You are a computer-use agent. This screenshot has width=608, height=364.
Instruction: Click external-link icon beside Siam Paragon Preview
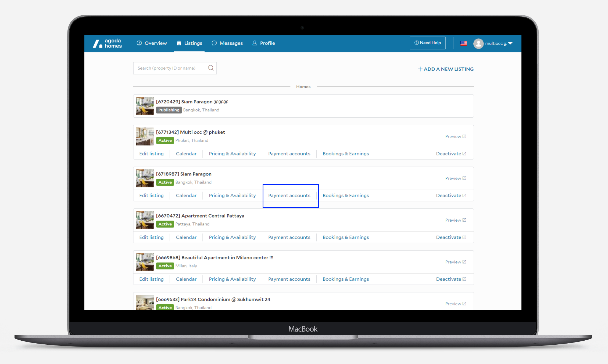tap(464, 178)
